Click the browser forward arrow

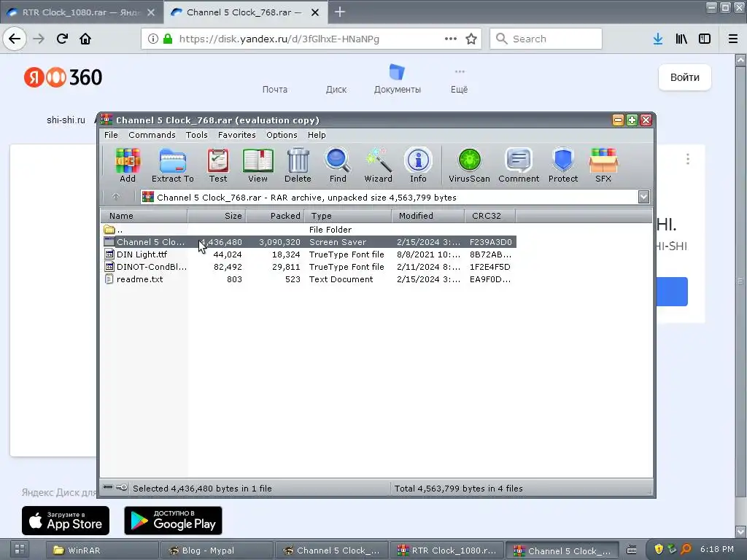pos(39,39)
